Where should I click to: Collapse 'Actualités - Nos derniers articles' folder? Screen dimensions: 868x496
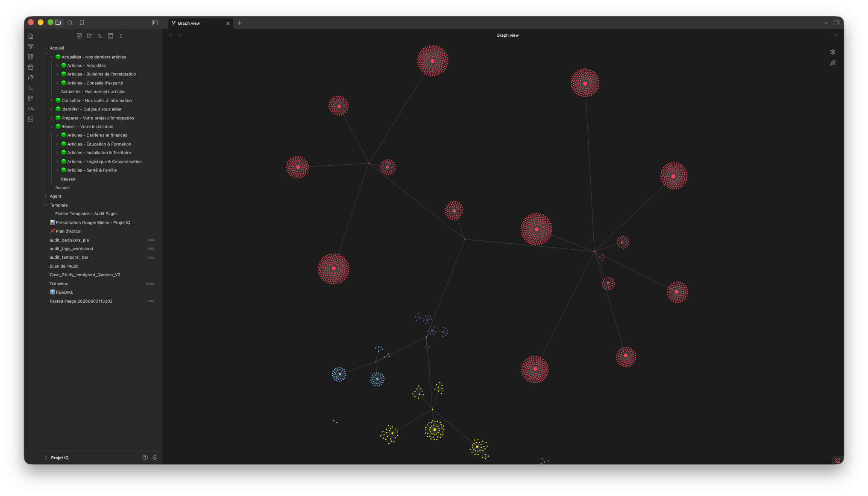tap(52, 57)
